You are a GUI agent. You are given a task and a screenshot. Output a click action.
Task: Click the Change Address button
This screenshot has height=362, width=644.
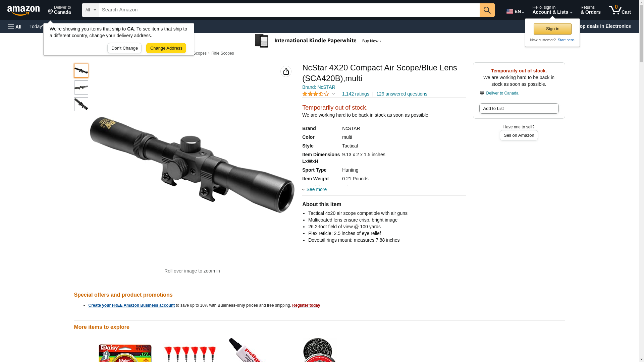pos(166,48)
